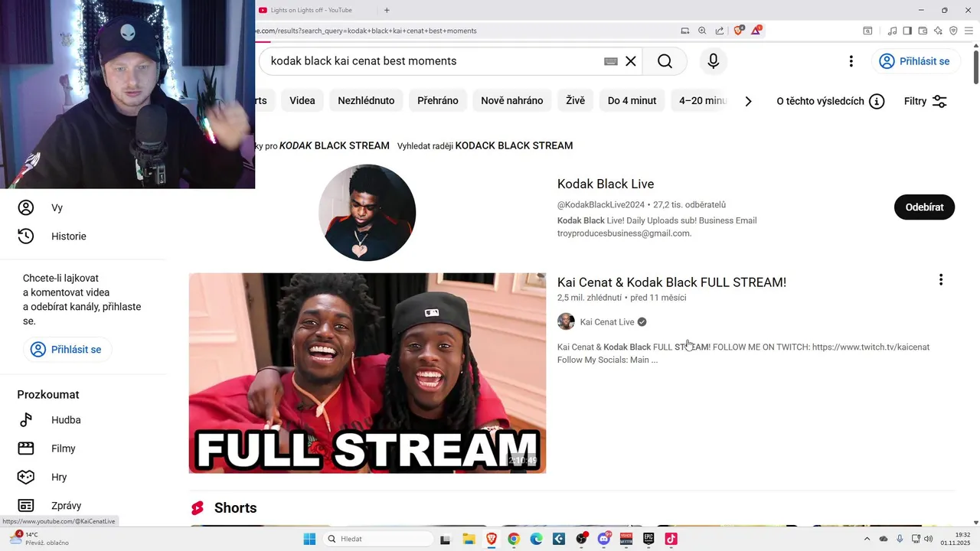Select the Do 4 minut filter chip

click(632, 100)
